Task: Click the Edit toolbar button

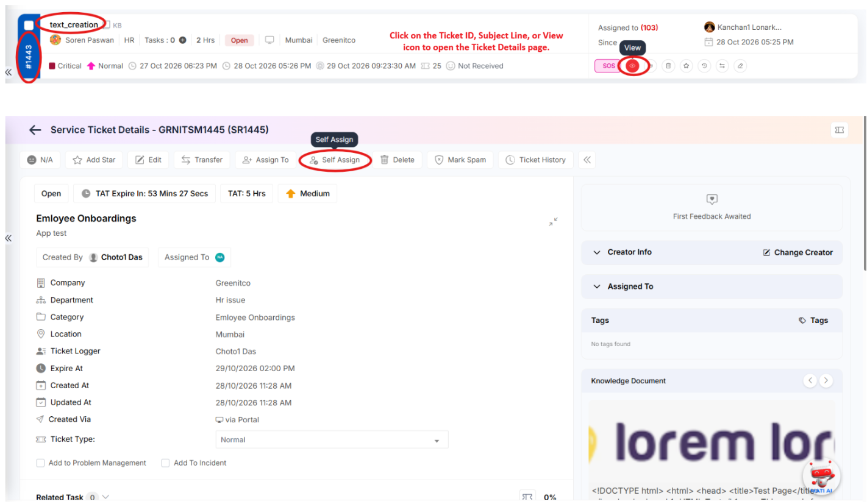Action: pyautogui.click(x=148, y=160)
